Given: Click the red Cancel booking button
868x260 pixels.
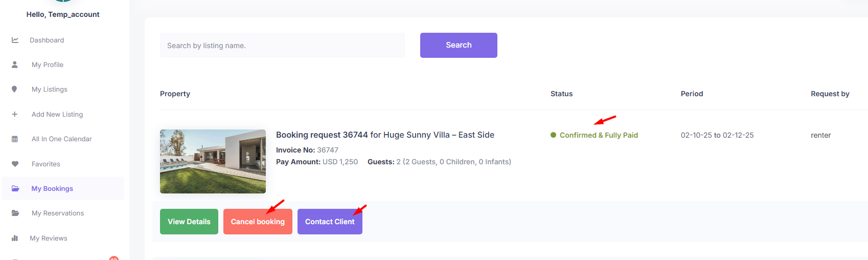Looking at the screenshot, I should 258,222.
